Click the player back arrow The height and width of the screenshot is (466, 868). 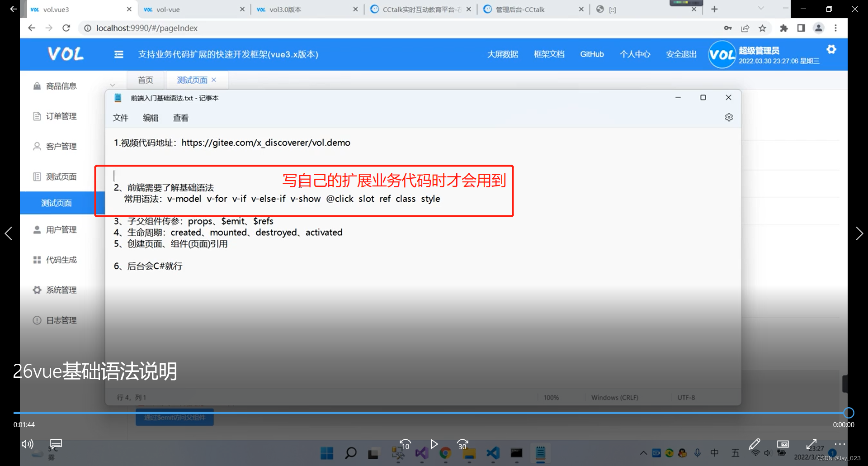(13, 9)
